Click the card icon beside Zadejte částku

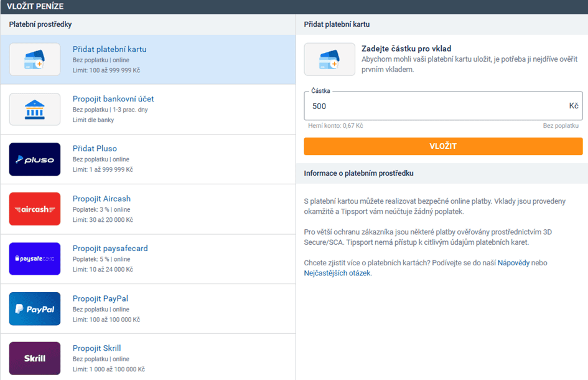tap(330, 59)
